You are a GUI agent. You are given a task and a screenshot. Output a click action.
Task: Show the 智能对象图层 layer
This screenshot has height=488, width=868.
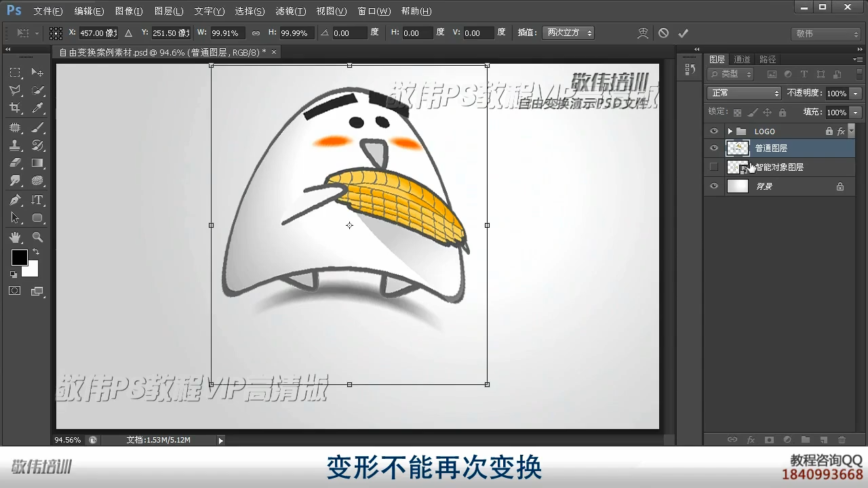coord(713,167)
